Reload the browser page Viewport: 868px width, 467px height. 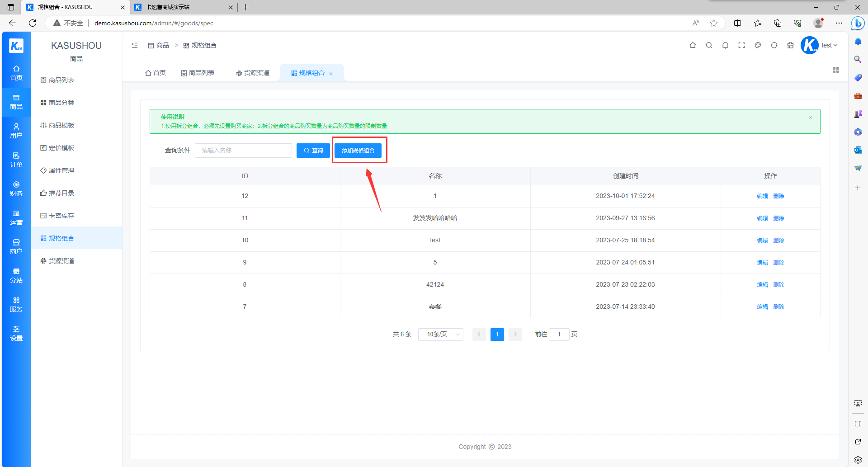click(33, 23)
